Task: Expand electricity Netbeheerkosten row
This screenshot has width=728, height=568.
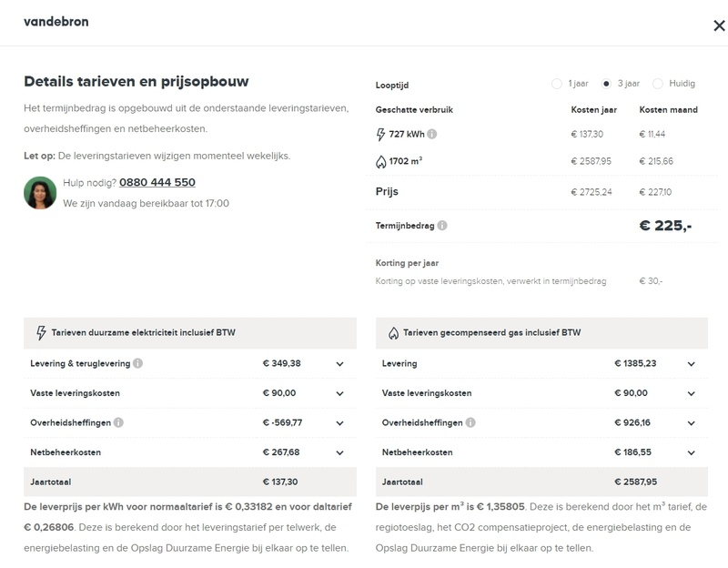Action: [x=339, y=452]
